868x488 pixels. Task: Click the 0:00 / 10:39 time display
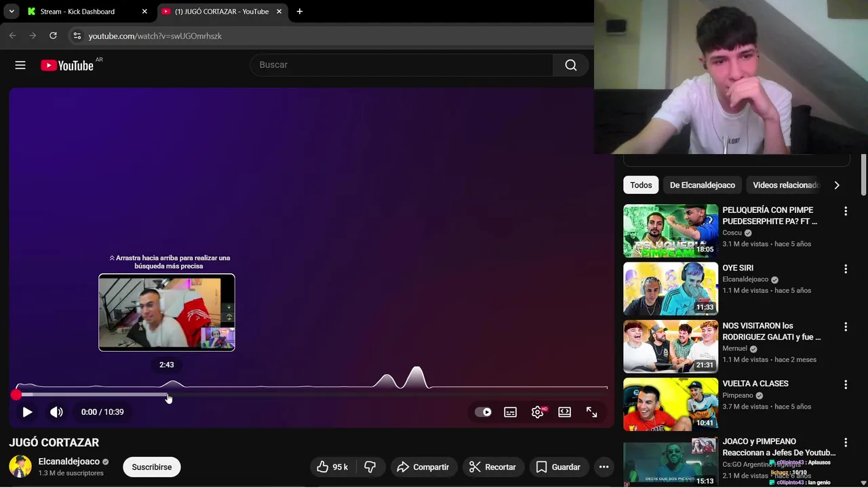102,412
